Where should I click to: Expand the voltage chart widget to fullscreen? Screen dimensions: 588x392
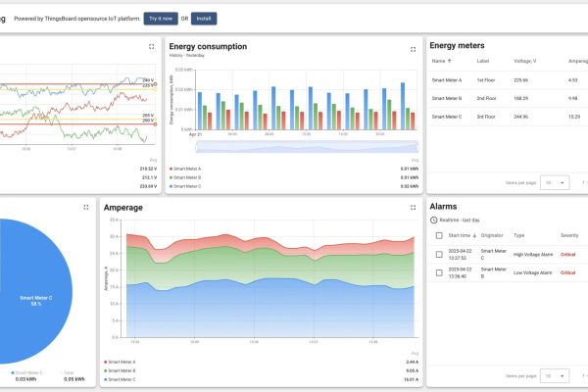tap(152, 46)
